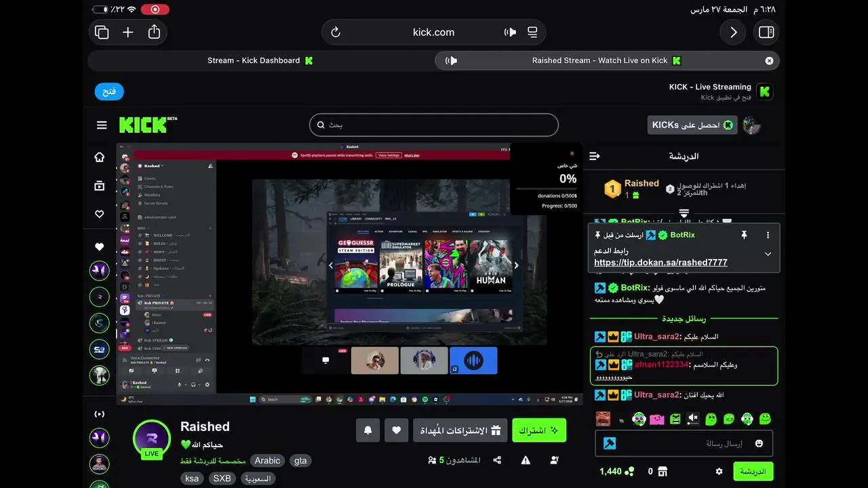Toggle follow with the heart button

tap(397, 430)
